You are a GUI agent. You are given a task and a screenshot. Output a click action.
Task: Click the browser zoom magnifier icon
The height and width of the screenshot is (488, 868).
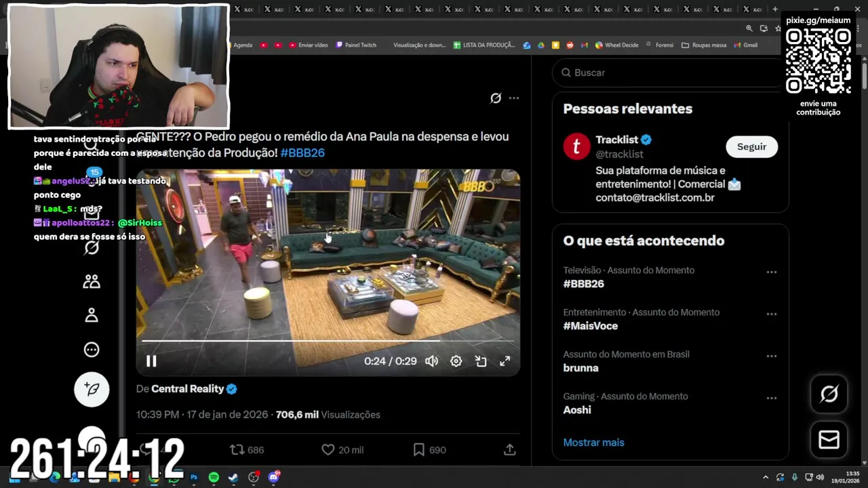point(749,28)
